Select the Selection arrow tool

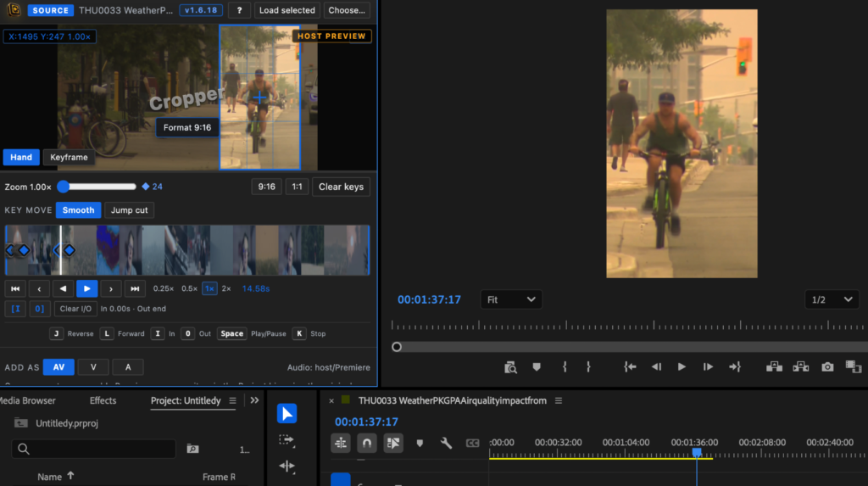click(x=287, y=413)
